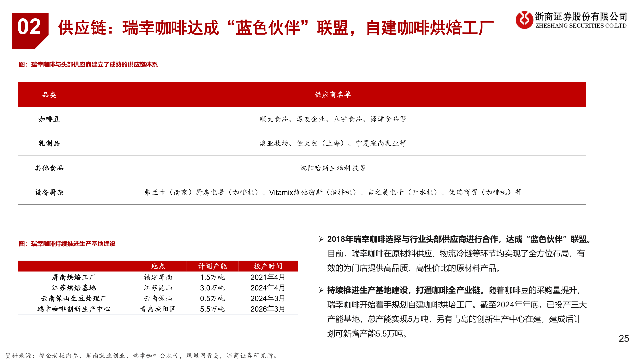Click the capacity value "1.5万吨"
This screenshot has height=362, width=644.
212,277
